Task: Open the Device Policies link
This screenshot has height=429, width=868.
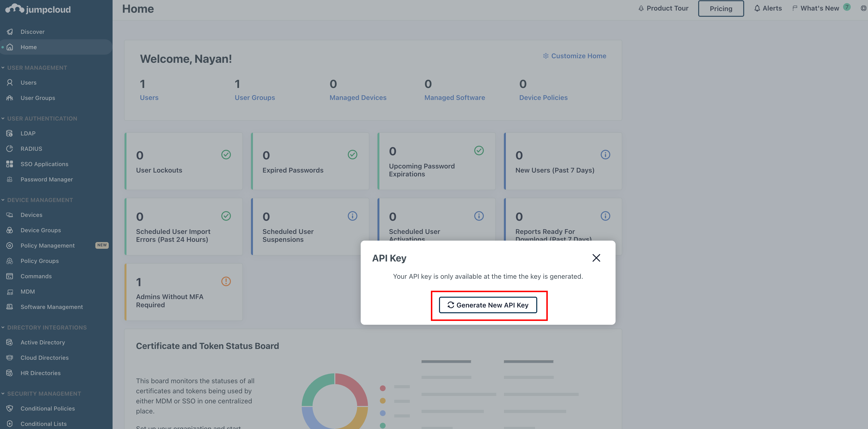Action: click(543, 98)
